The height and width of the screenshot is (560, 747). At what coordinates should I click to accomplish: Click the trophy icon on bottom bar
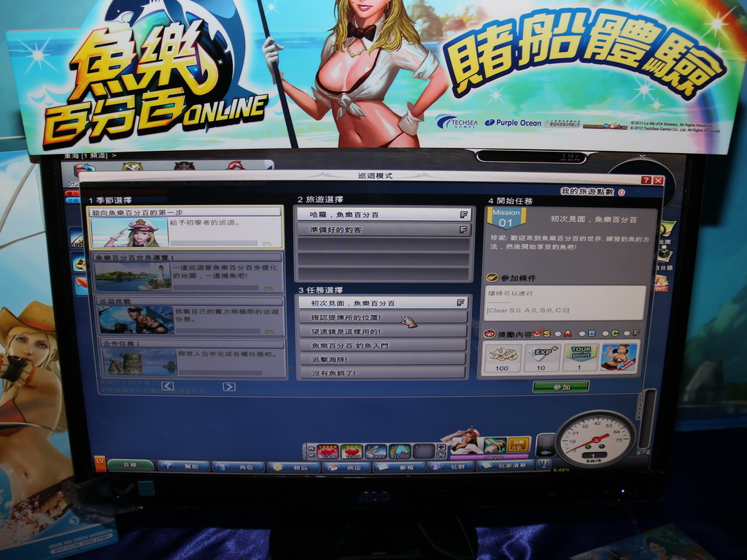543,464
